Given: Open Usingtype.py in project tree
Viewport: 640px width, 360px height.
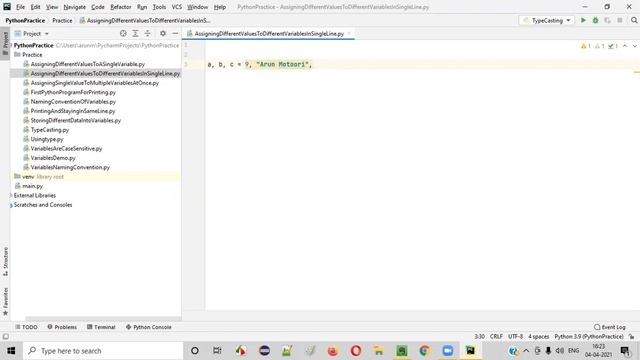Looking at the screenshot, I should tap(47, 139).
